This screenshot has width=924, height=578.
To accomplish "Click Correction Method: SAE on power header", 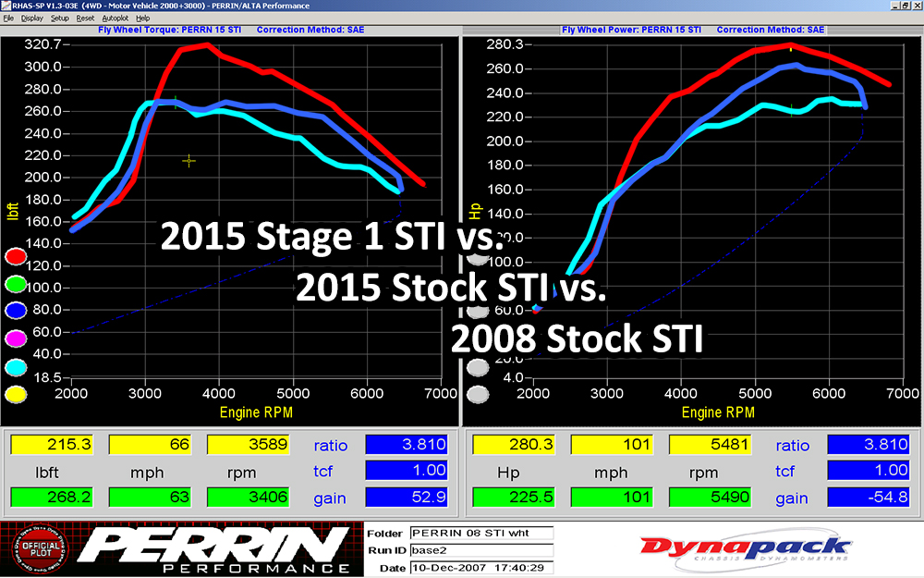I will point(771,30).
